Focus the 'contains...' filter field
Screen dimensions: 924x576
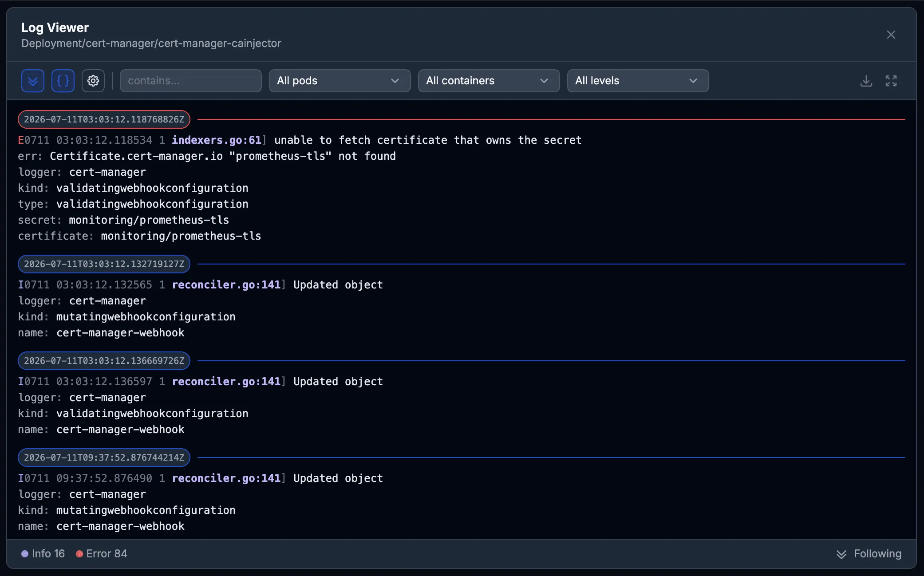(191, 81)
